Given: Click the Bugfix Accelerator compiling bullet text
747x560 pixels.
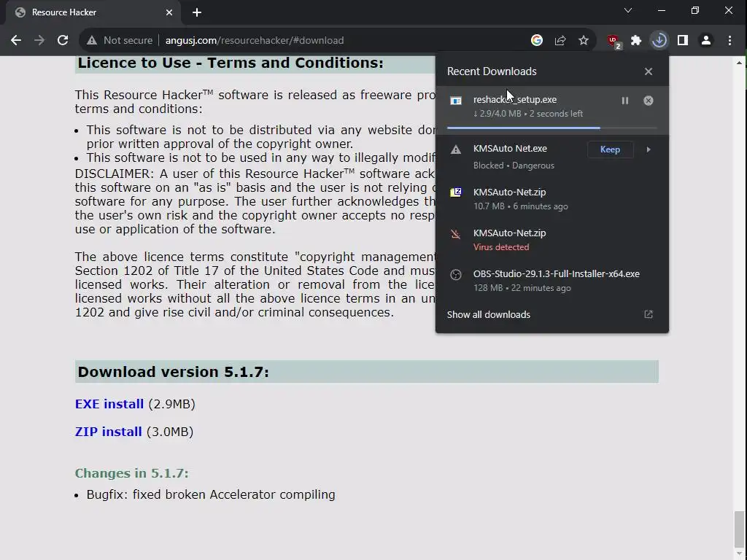Looking at the screenshot, I should tap(211, 495).
